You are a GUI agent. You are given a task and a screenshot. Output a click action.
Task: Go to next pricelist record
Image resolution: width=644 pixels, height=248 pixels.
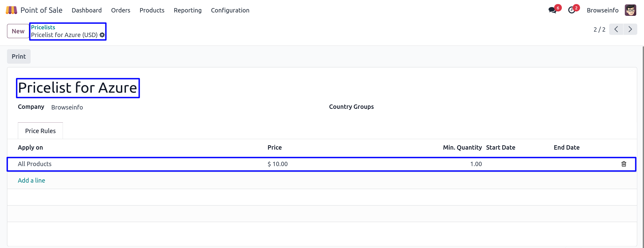click(630, 29)
